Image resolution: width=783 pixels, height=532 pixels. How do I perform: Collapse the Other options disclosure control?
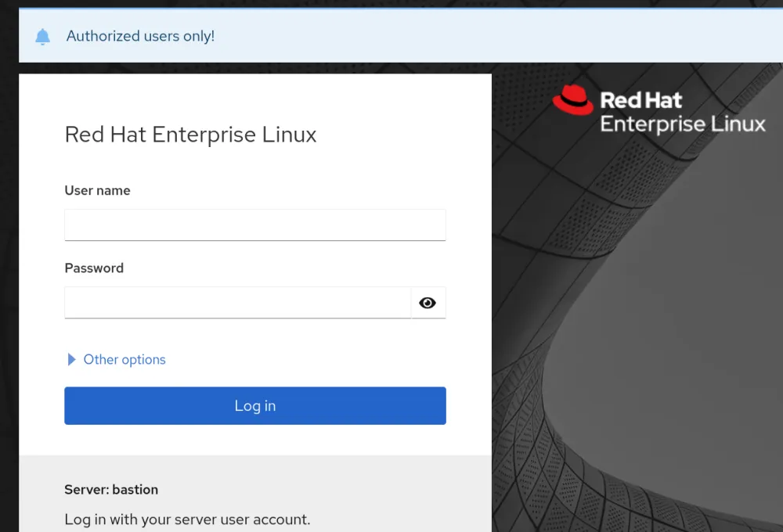pyautogui.click(x=71, y=359)
